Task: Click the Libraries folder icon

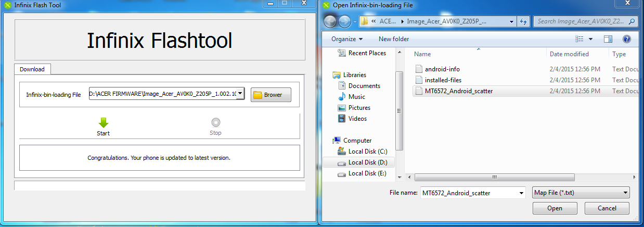Action: click(337, 75)
